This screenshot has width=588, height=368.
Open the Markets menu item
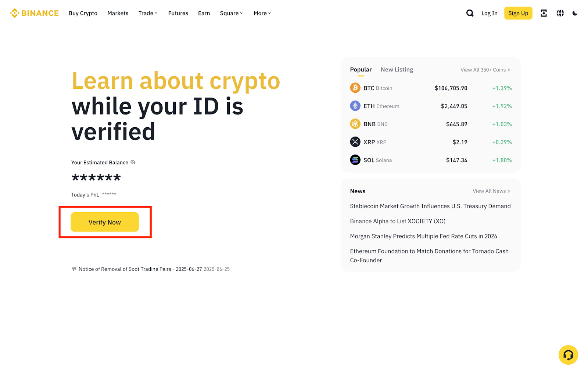[x=118, y=13]
